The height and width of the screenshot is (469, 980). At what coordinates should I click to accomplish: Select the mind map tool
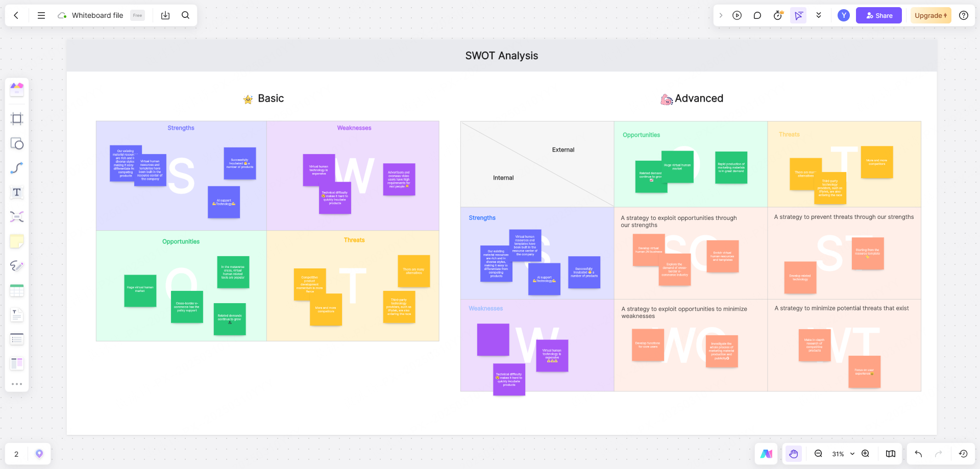(17, 217)
